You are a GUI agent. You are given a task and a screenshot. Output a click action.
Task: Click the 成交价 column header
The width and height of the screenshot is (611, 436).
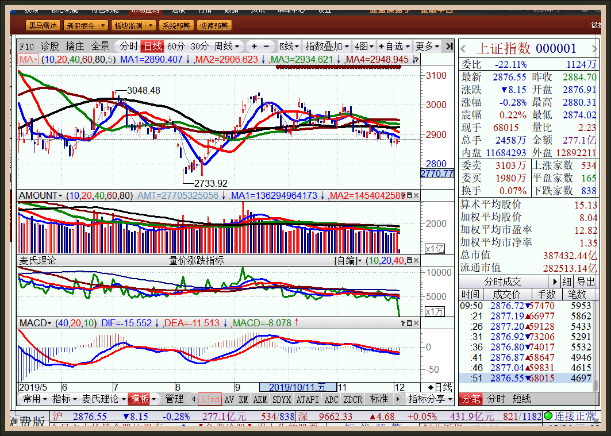[x=506, y=294]
